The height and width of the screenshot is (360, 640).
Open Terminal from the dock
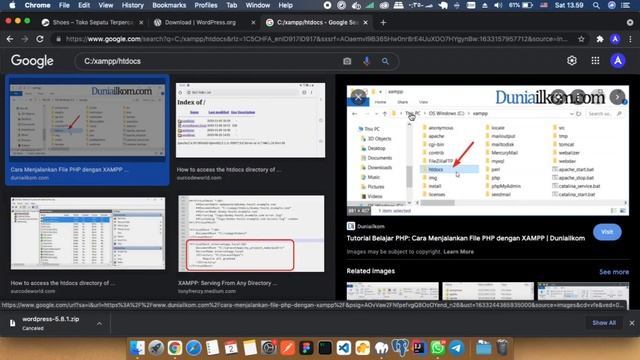tap(325, 348)
